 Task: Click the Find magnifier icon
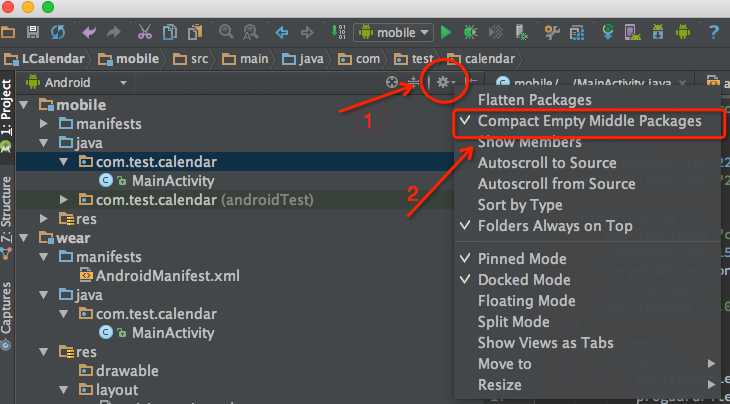226,32
